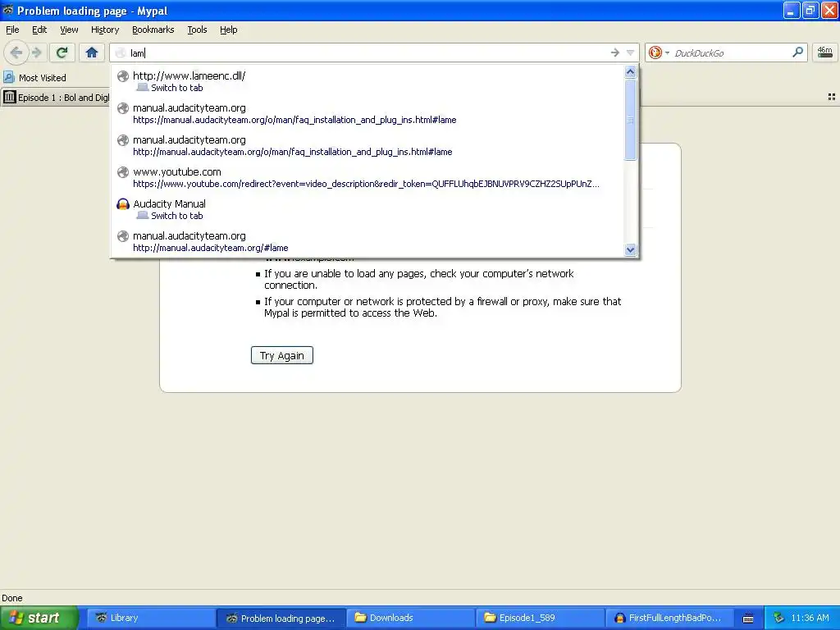Click the Mypal raccoon title bar icon
Screen dimensions: 840x630
[7, 10]
